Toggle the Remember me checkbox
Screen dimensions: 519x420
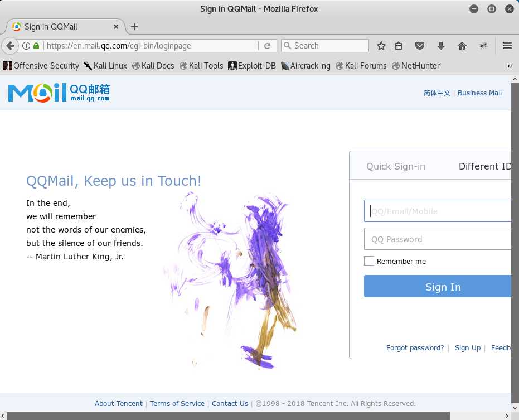tap(368, 261)
